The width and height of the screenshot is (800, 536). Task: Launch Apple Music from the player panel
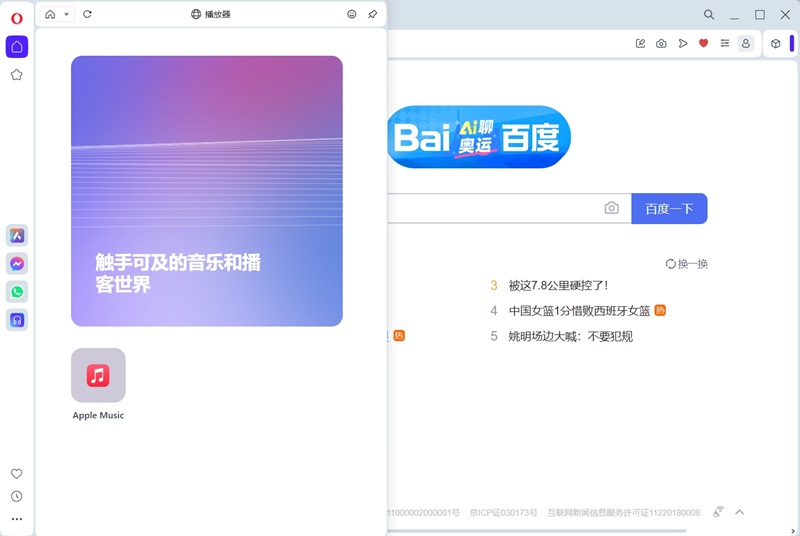pyautogui.click(x=98, y=376)
